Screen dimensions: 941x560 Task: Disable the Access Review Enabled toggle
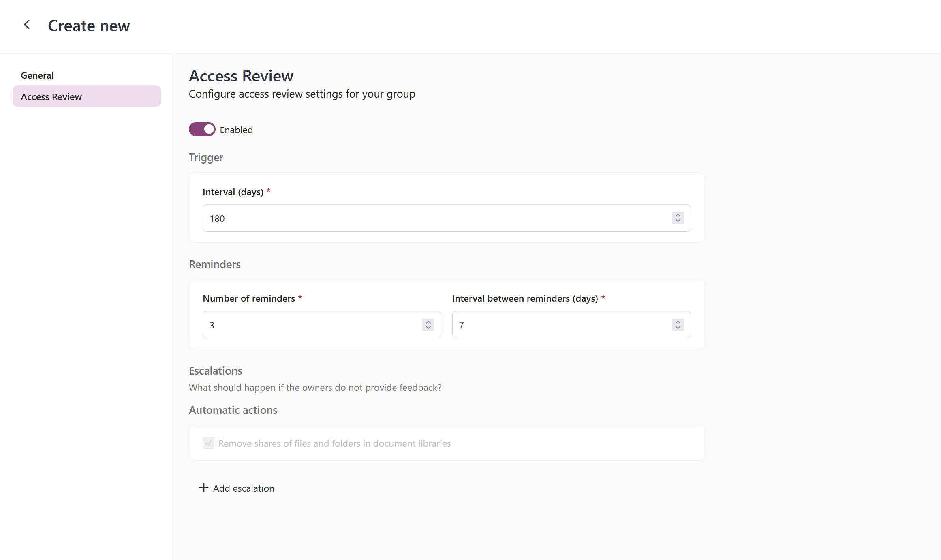click(202, 129)
